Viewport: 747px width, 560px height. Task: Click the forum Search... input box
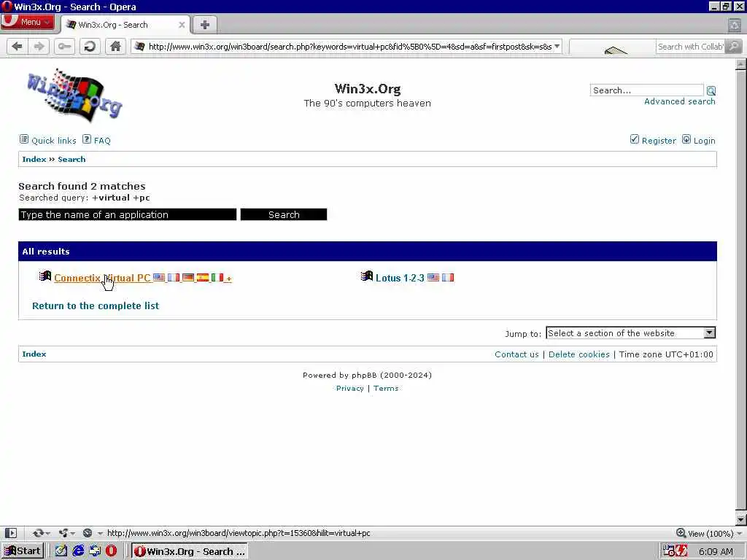coord(646,90)
